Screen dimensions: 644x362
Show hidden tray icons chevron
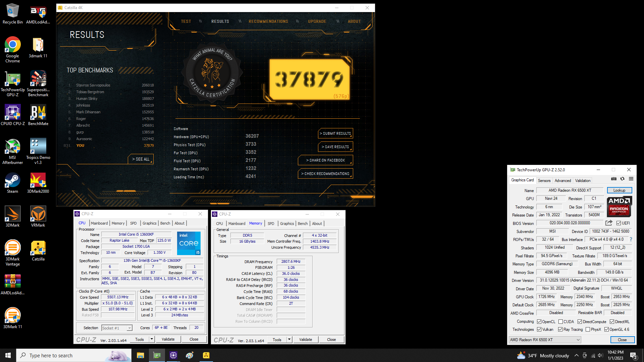(576, 355)
